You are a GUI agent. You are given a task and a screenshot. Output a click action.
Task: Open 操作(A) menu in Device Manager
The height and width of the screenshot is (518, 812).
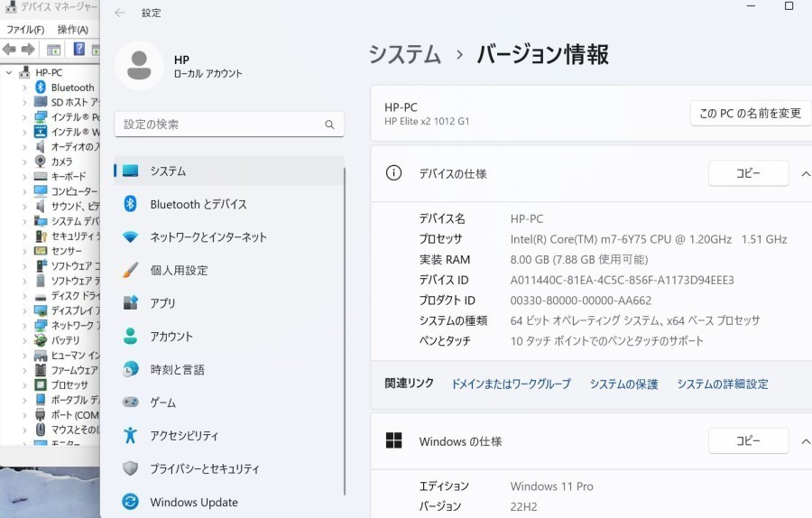pyautogui.click(x=72, y=30)
